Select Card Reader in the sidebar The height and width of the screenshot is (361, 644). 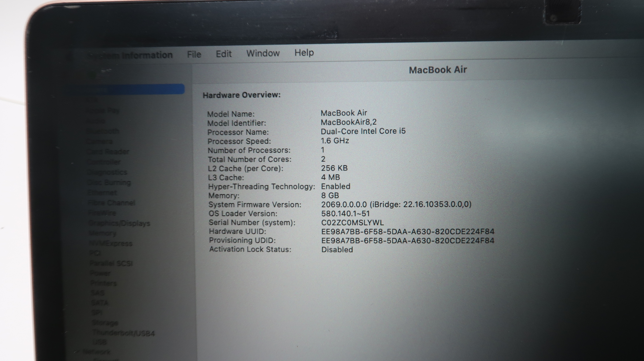tap(108, 152)
